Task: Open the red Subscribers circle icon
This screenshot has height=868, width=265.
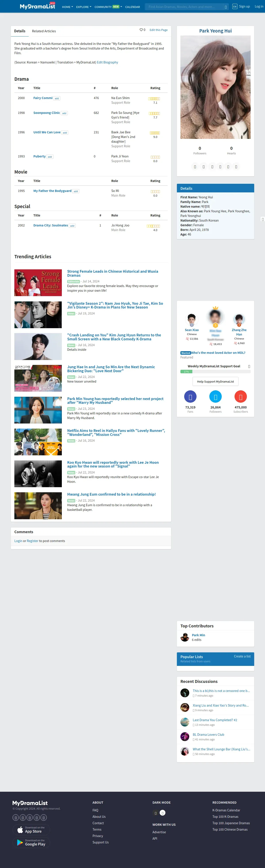Action: pos(241,397)
